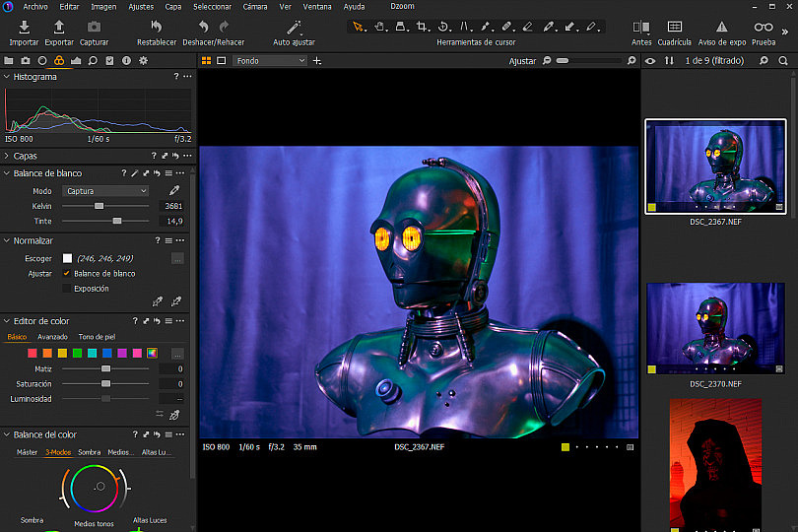Select the Keystone correction tool
The image size is (798, 532).
[x=464, y=27]
